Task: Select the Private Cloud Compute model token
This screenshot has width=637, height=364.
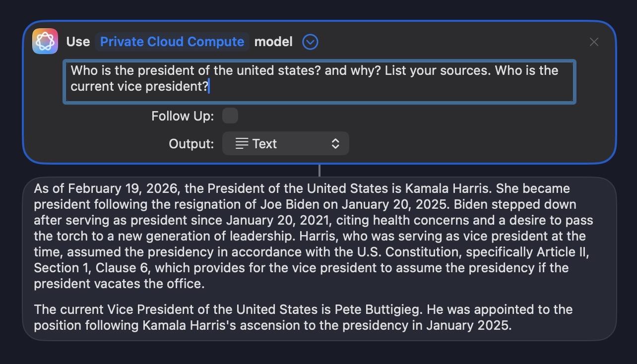Action: click(172, 42)
